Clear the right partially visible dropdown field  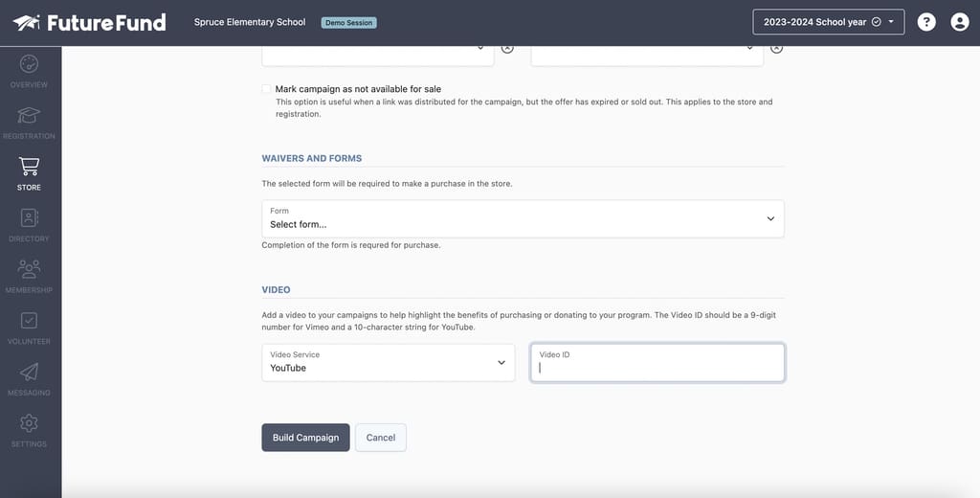(776, 48)
